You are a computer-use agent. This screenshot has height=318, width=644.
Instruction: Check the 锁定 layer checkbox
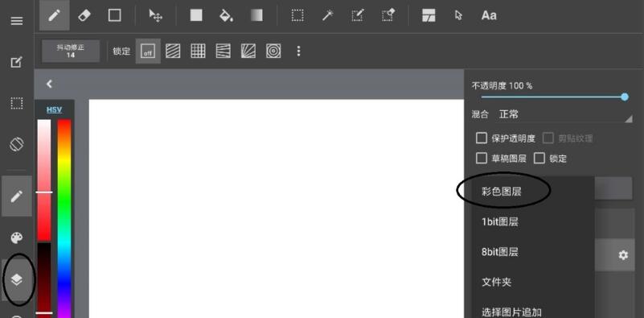[539, 158]
